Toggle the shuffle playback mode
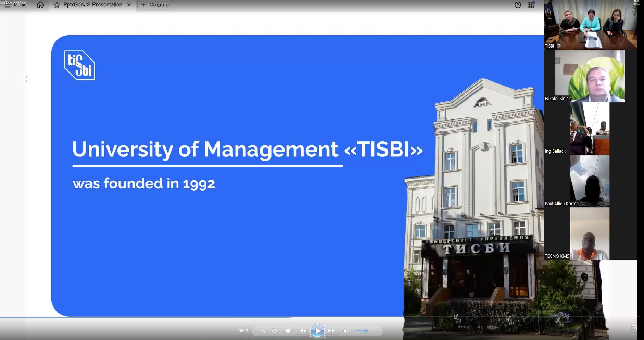 (x=264, y=331)
